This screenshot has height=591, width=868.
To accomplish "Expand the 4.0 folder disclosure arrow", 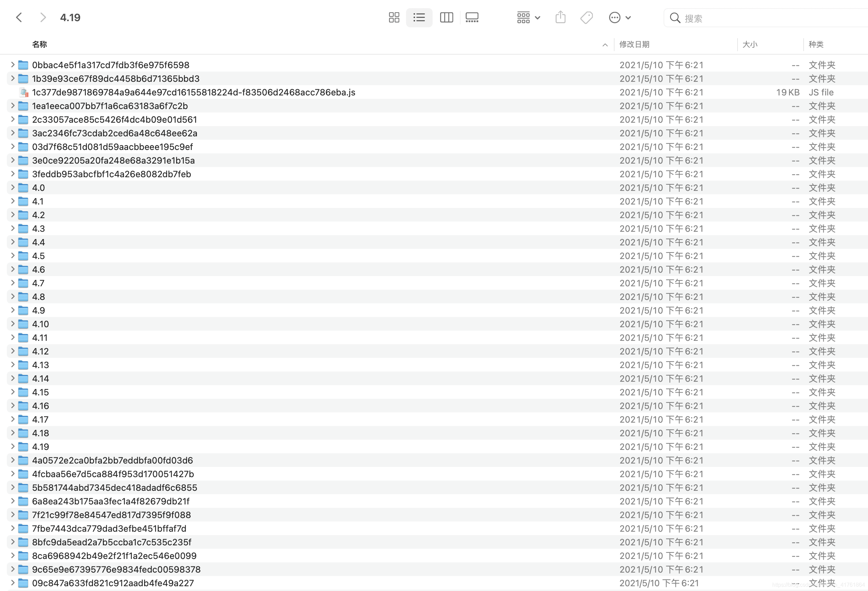I will (13, 187).
